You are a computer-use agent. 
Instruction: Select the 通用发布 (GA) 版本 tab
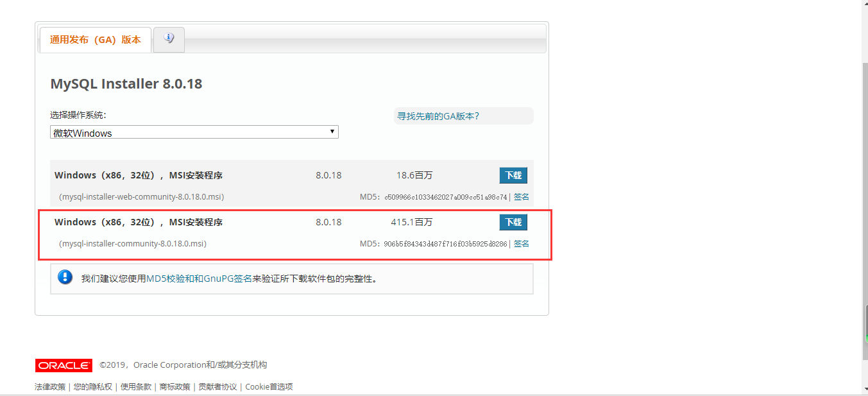(x=96, y=40)
